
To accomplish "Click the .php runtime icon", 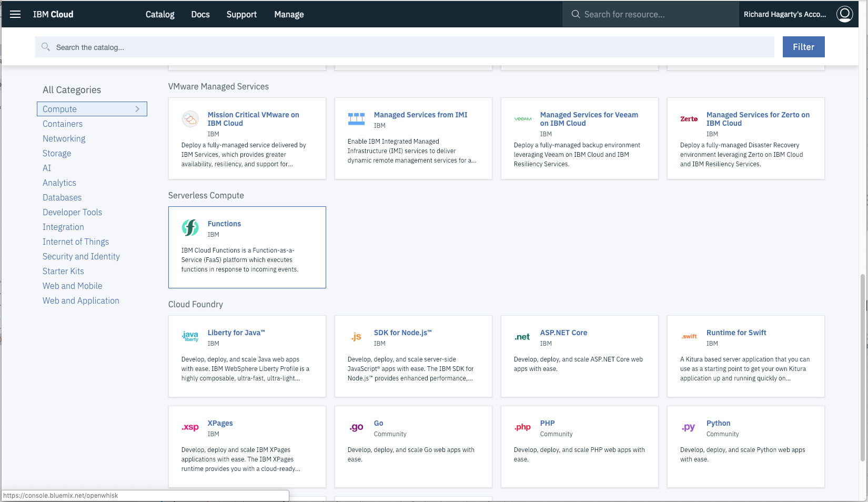I will pos(523,427).
